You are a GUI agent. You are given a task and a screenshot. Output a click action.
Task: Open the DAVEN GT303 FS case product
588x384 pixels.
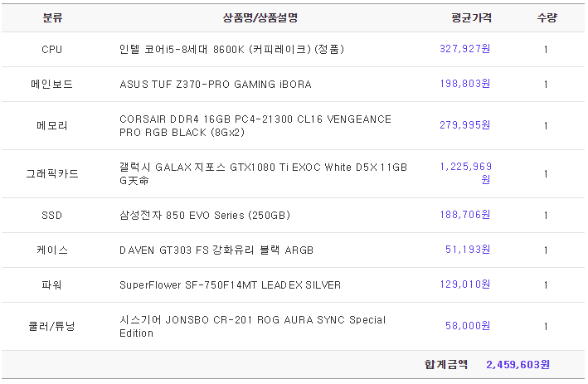point(216,250)
